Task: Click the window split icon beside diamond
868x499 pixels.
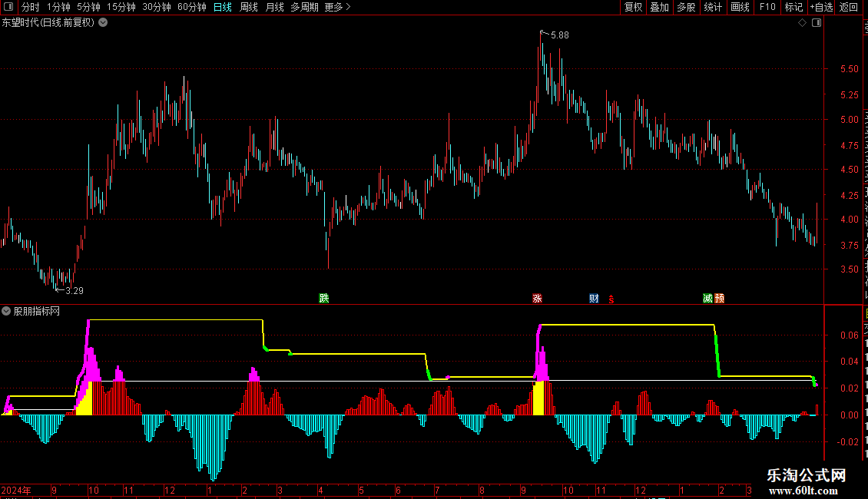Action: click(x=817, y=23)
